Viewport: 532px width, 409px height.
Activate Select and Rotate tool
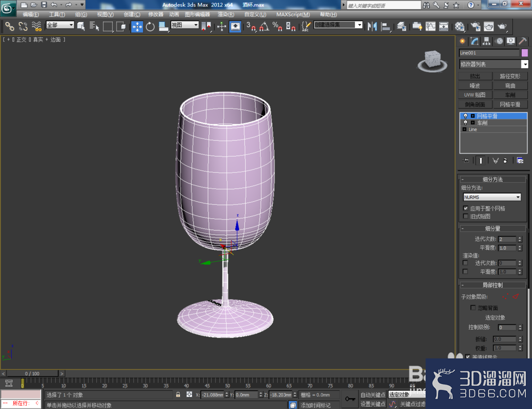tap(150, 27)
